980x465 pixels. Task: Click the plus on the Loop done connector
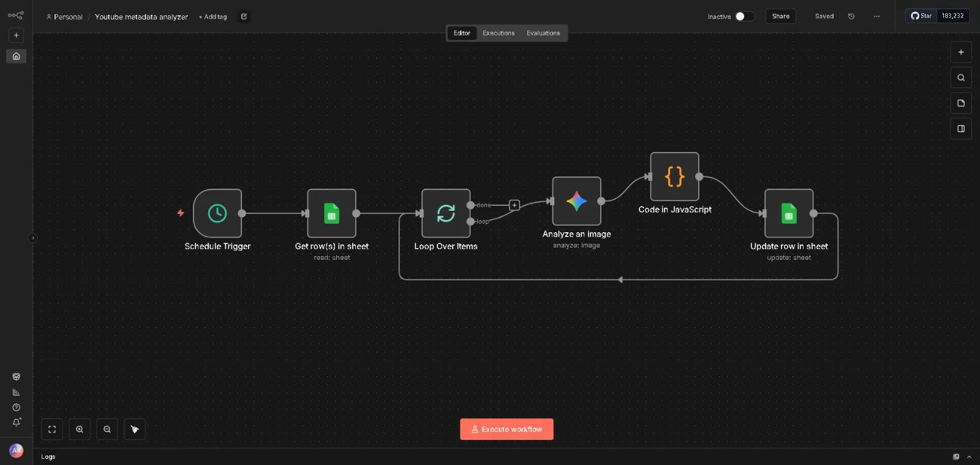pyautogui.click(x=514, y=205)
